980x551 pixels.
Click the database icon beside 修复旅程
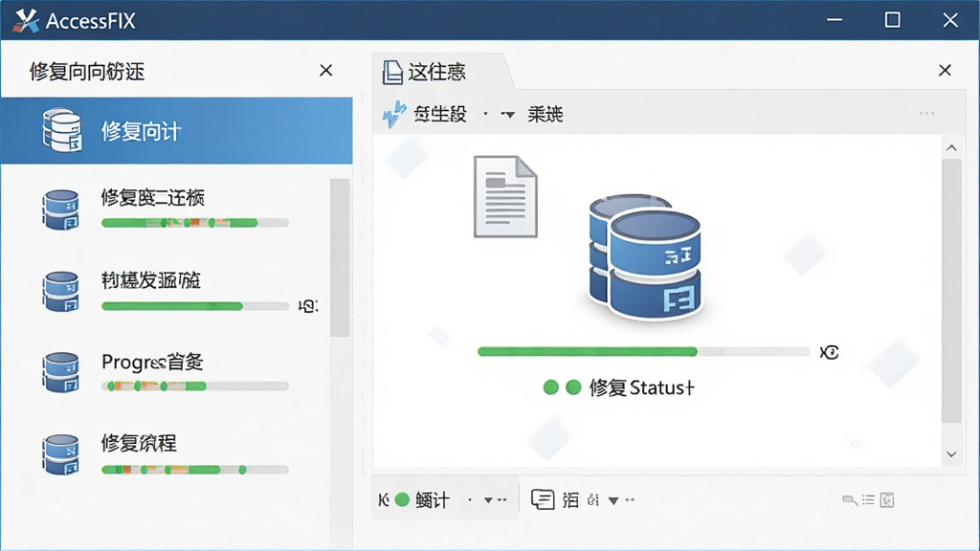click(x=60, y=454)
